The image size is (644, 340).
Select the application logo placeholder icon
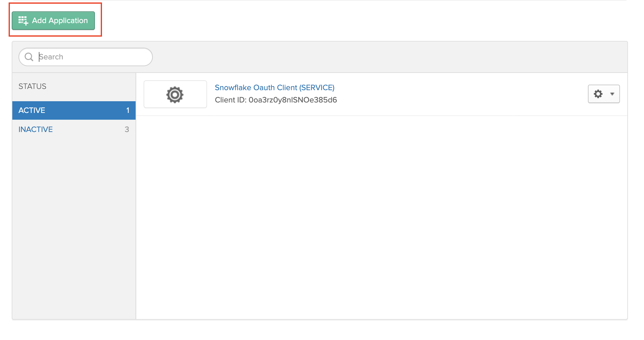pyautogui.click(x=175, y=94)
